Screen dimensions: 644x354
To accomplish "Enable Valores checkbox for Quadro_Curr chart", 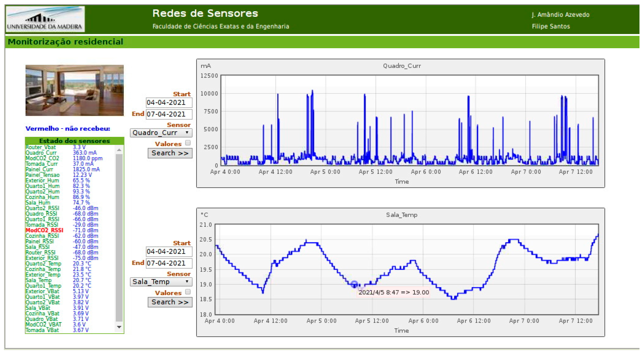I will click(188, 143).
